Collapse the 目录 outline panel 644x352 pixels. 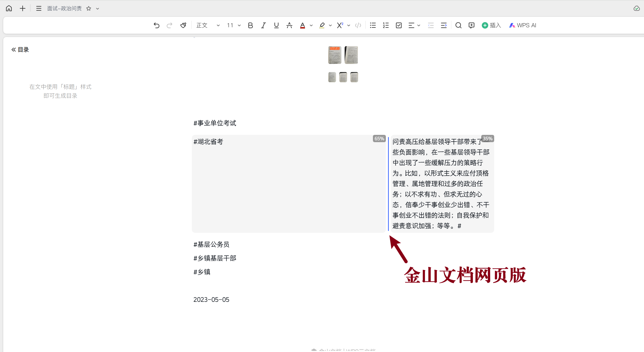[x=13, y=50]
